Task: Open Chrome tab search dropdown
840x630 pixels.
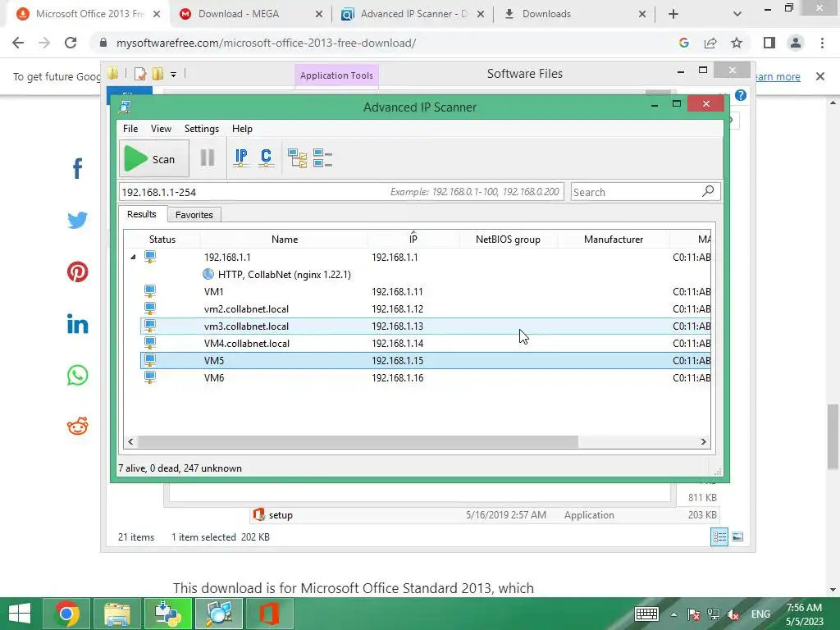Action: pos(737,15)
